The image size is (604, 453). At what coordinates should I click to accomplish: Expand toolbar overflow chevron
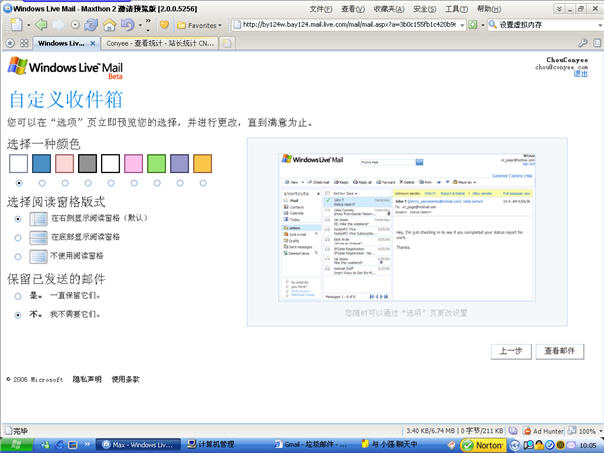pyautogui.click(x=148, y=21)
